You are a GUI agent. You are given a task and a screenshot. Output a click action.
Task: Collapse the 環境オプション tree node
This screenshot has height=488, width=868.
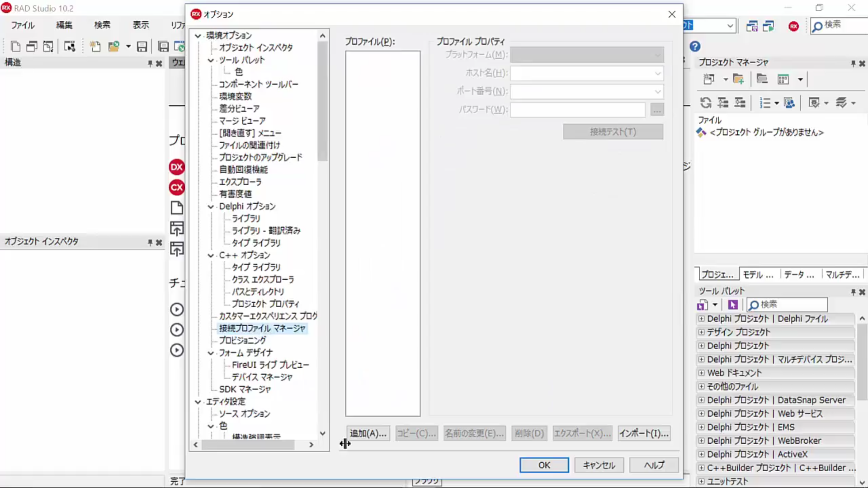tap(198, 36)
